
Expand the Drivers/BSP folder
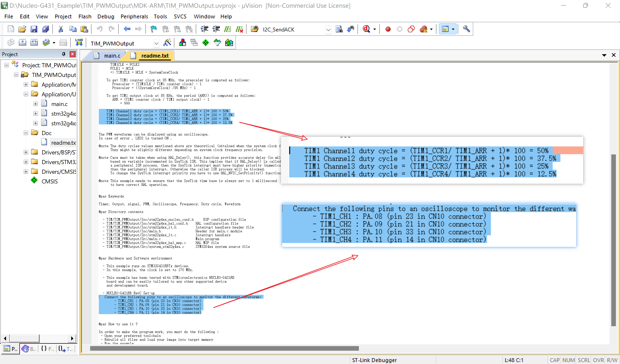[x=26, y=152]
